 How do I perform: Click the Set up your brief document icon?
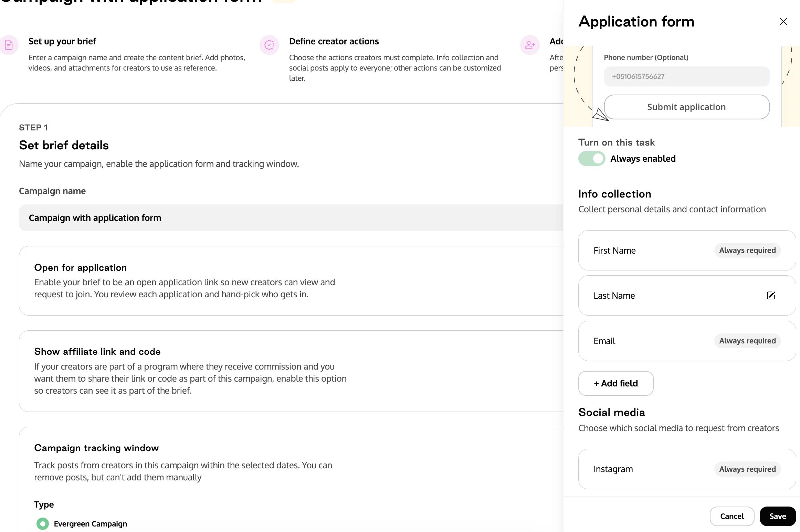click(9, 45)
